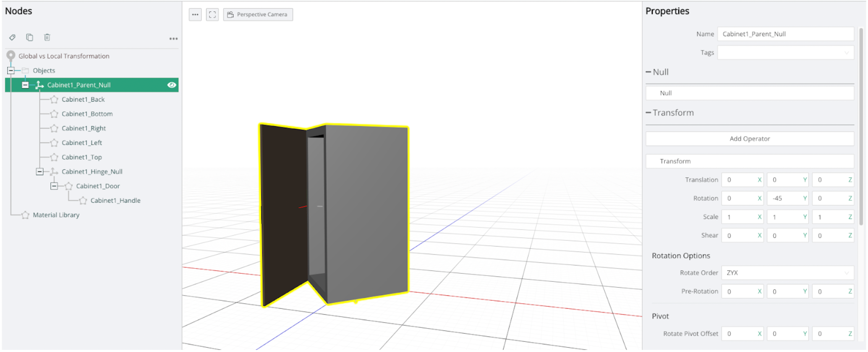Open the Tags dropdown
The height and width of the screenshot is (352, 868).
click(x=785, y=53)
